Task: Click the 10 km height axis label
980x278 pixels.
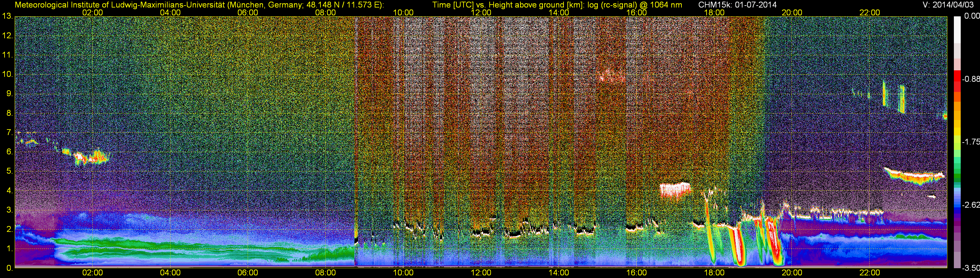Action: [7, 74]
